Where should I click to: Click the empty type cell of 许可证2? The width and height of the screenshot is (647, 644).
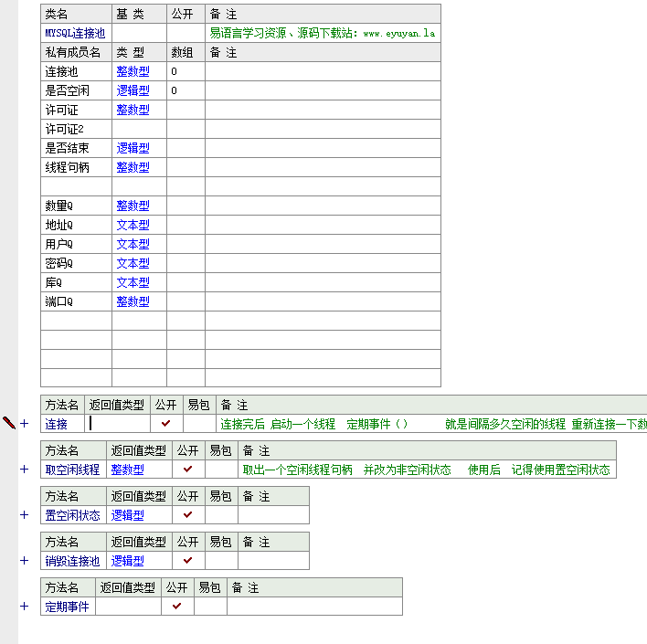tap(139, 129)
